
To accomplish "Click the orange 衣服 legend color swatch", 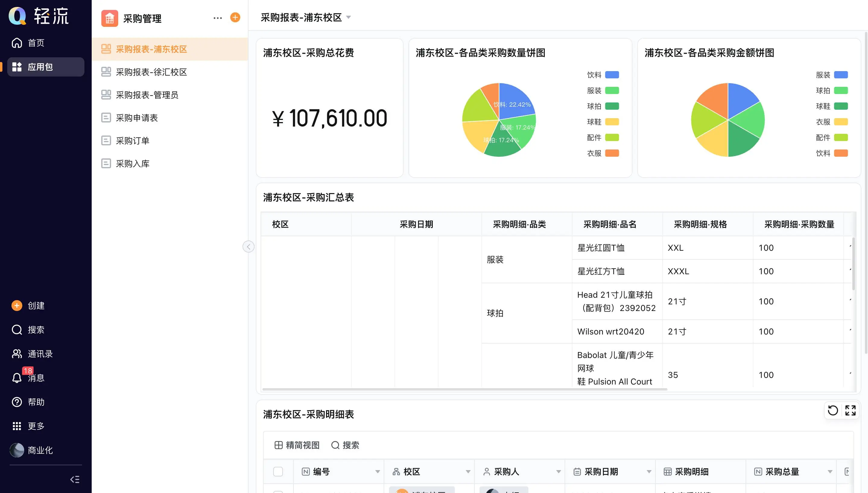I will click(612, 153).
